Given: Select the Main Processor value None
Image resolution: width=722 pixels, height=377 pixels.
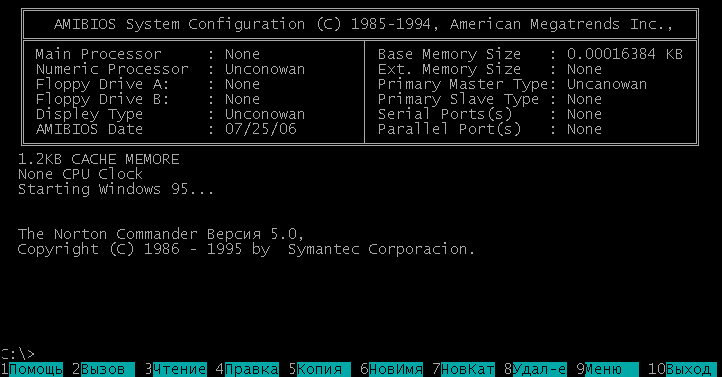Looking at the screenshot, I should (x=242, y=54).
